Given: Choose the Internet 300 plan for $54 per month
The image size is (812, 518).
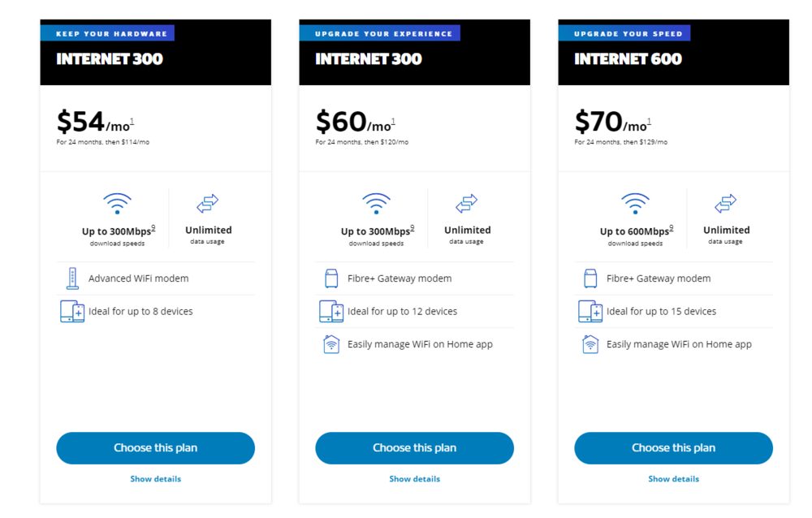Looking at the screenshot, I should [x=155, y=447].
